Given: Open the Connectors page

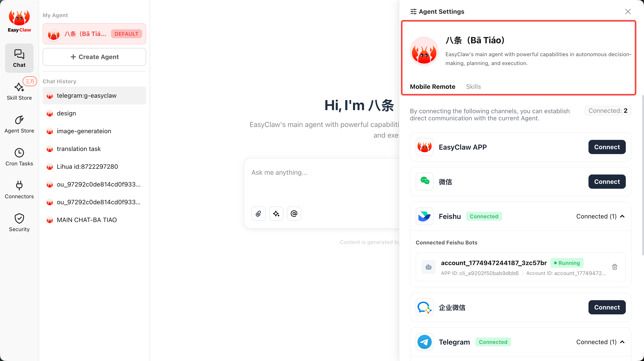Looking at the screenshot, I should [x=19, y=190].
